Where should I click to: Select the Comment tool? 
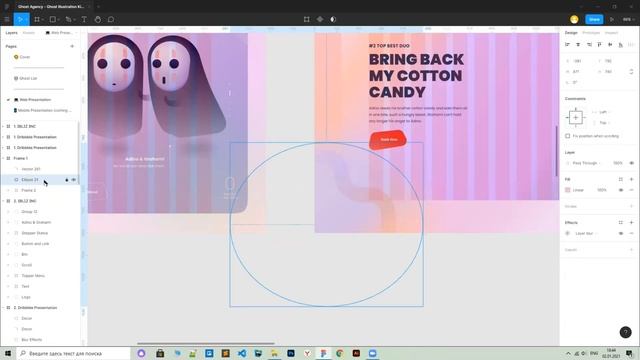click(111, 19)
